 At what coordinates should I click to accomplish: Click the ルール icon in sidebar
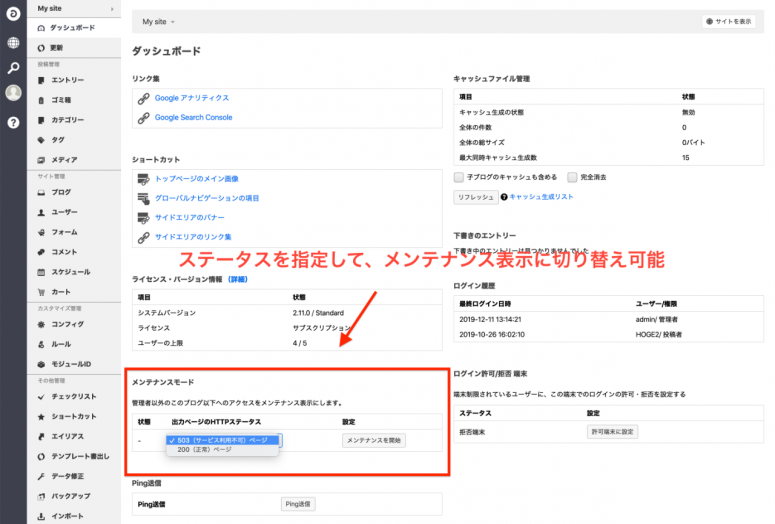42,344
